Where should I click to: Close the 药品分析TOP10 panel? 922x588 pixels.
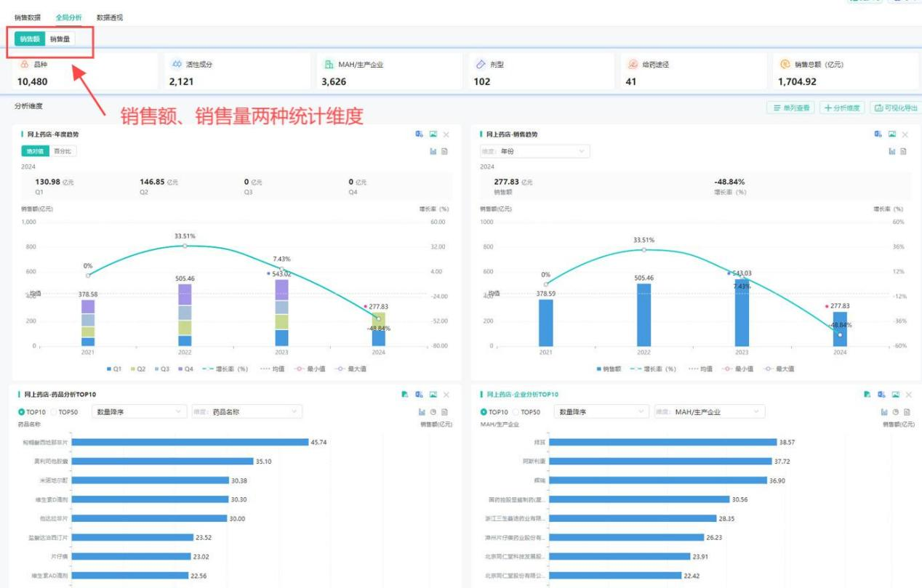point(446,395)
